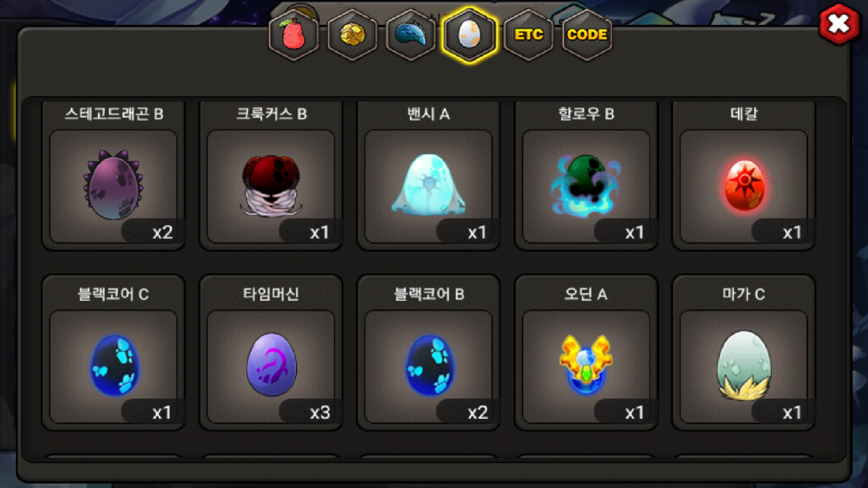Click the x2 count on 스테고드래곤 B
The image size is (868, 488).
pos(163,232)
